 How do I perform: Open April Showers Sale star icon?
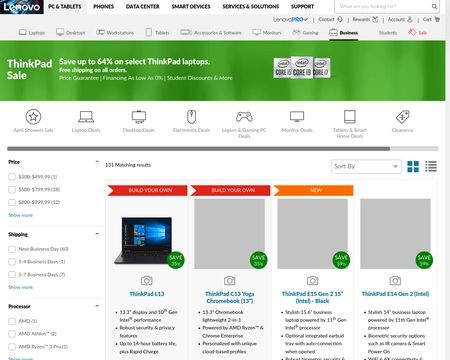click(33, 117)
